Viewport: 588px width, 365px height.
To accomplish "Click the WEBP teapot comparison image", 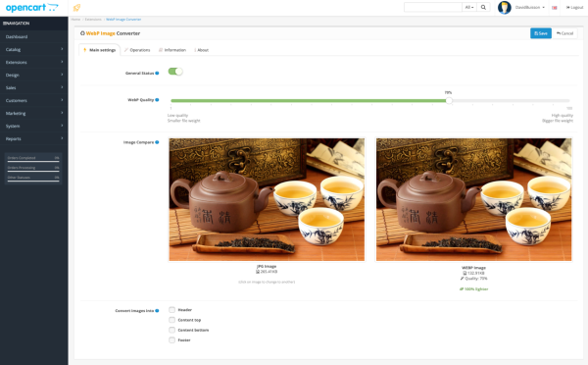I will [x=474, y=199].
